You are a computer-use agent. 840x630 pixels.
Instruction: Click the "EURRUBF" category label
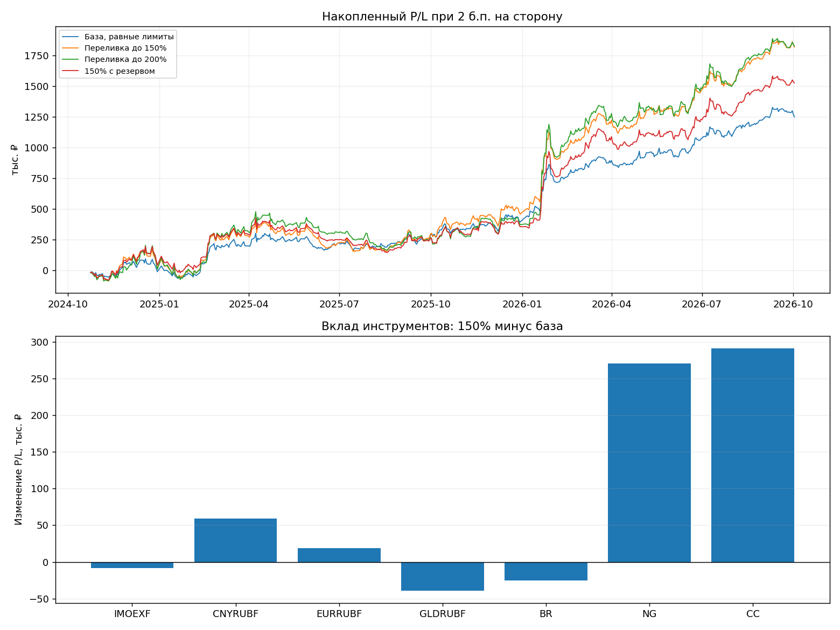tap(339, 614)
